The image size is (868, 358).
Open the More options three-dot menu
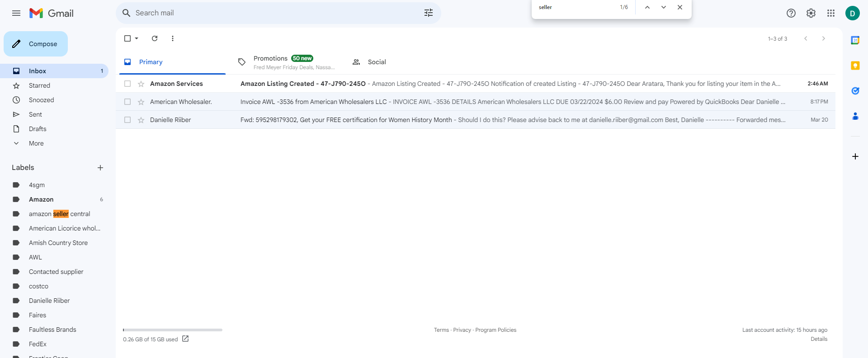click(173, 38)
